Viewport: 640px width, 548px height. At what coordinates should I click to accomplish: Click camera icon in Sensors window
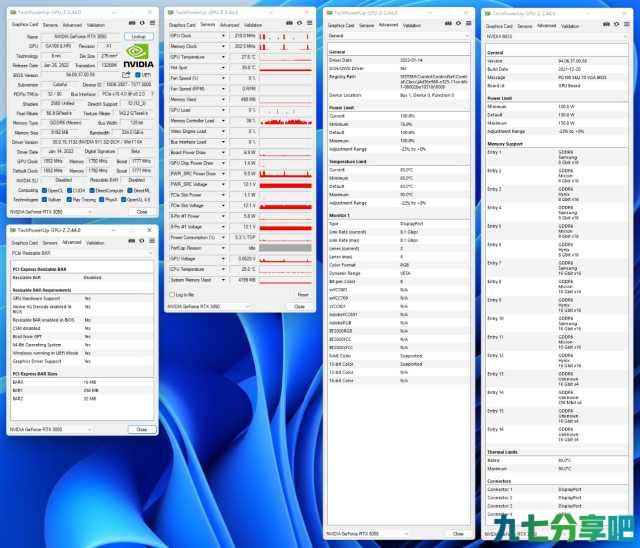tap(289, 23)
